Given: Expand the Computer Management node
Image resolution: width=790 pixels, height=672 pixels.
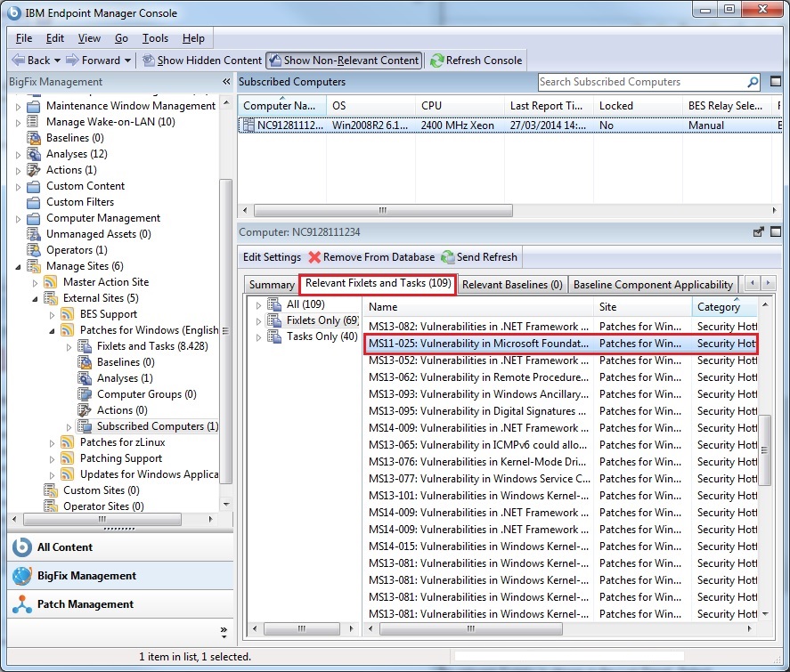Looking at the screenshot, I should tap(18, 219).
